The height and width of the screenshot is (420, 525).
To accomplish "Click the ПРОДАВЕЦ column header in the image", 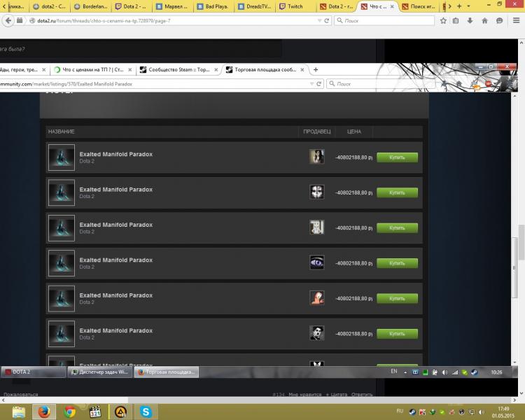I will coord(316,132).
